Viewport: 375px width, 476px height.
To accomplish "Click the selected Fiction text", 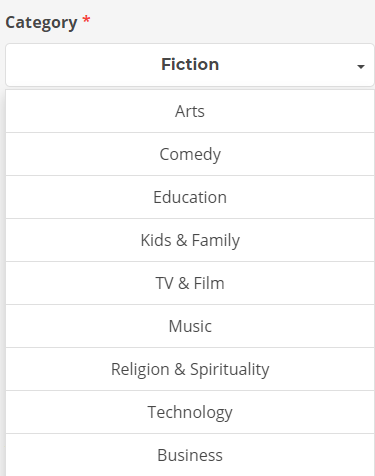I will [x=190, y=64].
